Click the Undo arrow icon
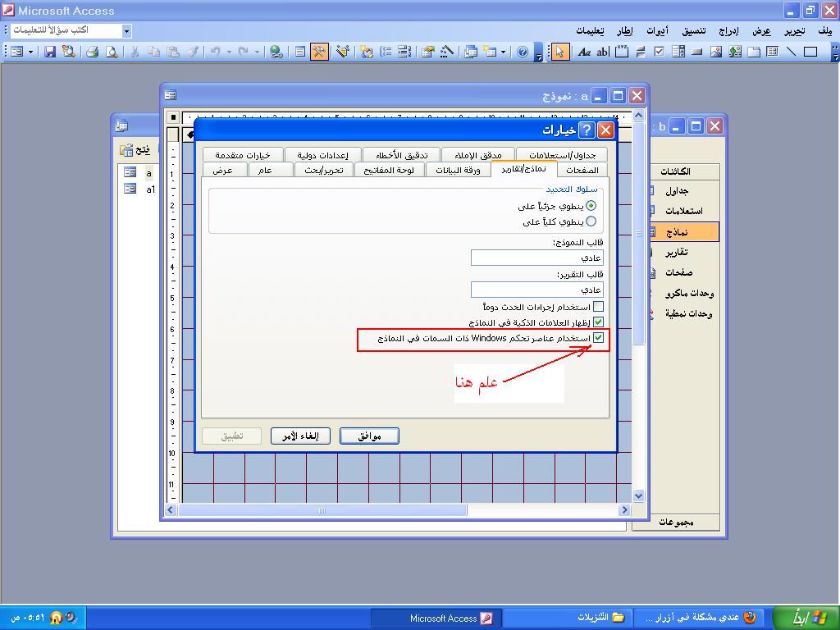The image size is (840, 630). pos(216,52)
